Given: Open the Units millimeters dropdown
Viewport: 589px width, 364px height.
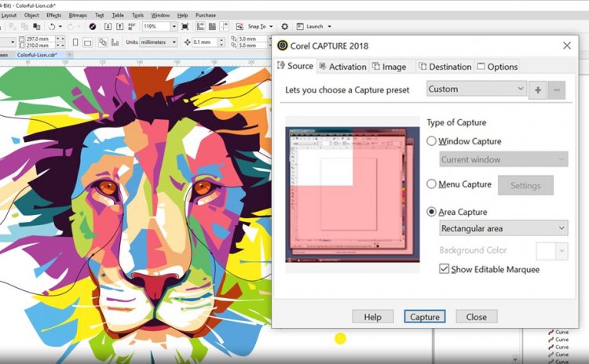Looking at the screenshot, I should pos(159,42).
